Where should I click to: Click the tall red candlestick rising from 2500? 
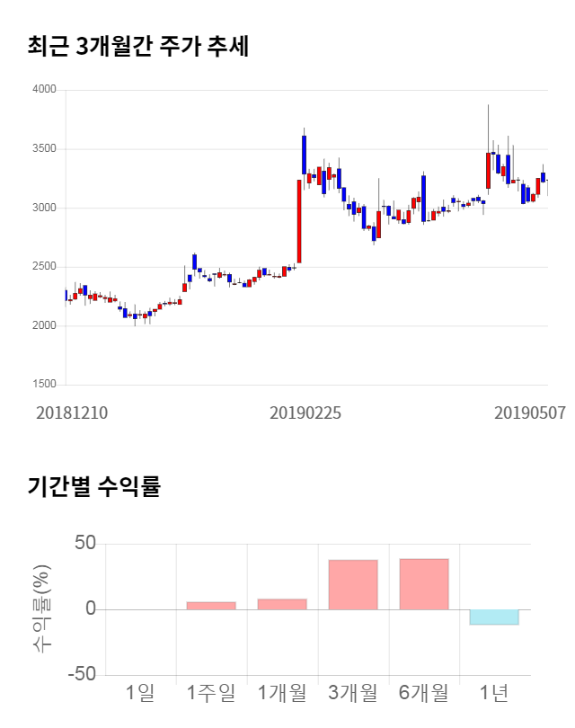pos(299,221)
